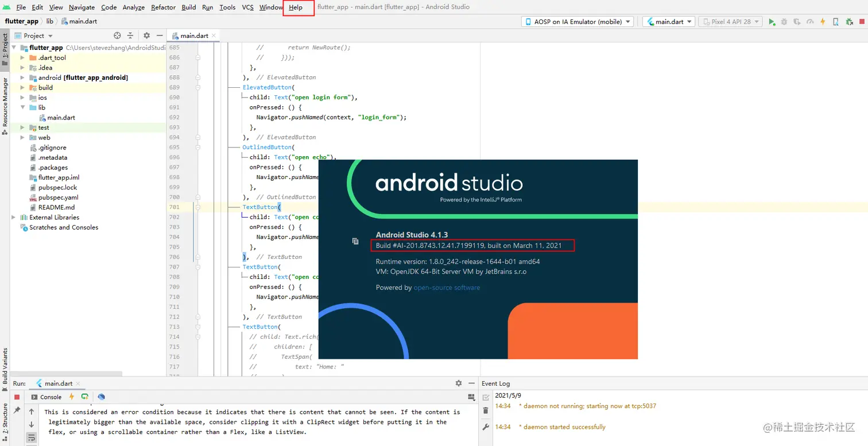Open the Help menu
This screenshot has width=868, height=446.
pos(296,7)
